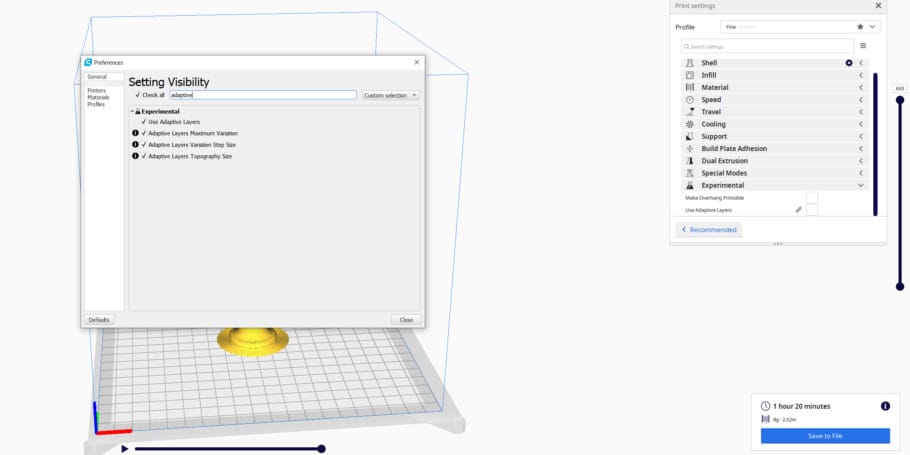Click the Dual Extrusion icon
Viewport: 910px width, 455px height.
coord(689,161)
